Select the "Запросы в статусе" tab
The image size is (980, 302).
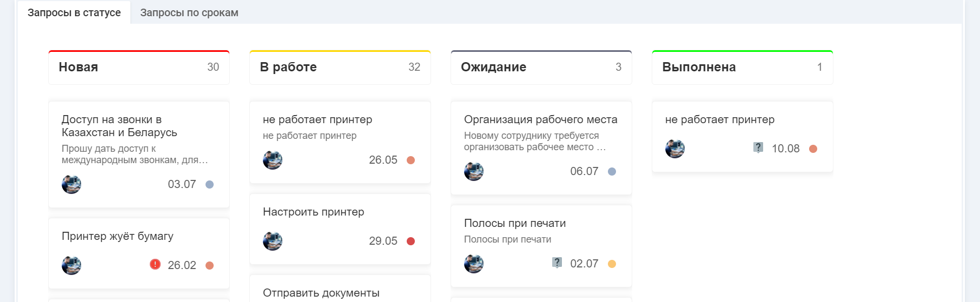tap(74, 12)
